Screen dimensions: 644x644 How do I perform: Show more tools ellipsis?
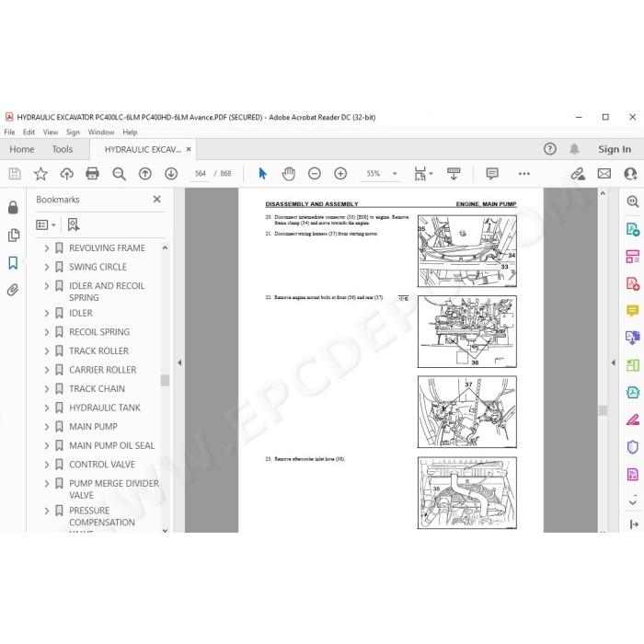[524, 174]
